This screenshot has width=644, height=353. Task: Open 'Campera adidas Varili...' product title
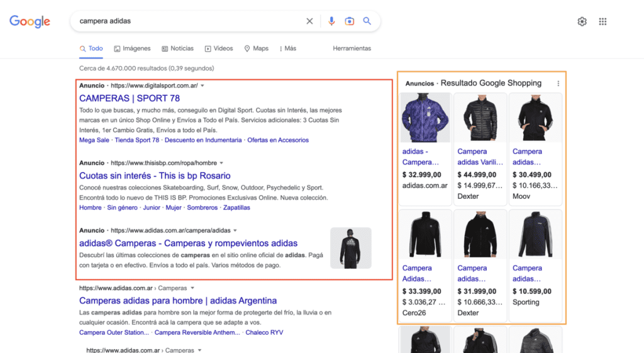[x=480, y=157]
